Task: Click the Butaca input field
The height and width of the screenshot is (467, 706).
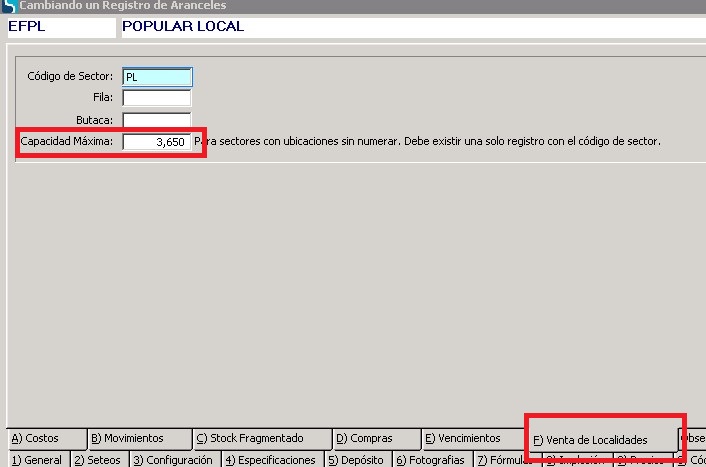Action: (157, 120)
